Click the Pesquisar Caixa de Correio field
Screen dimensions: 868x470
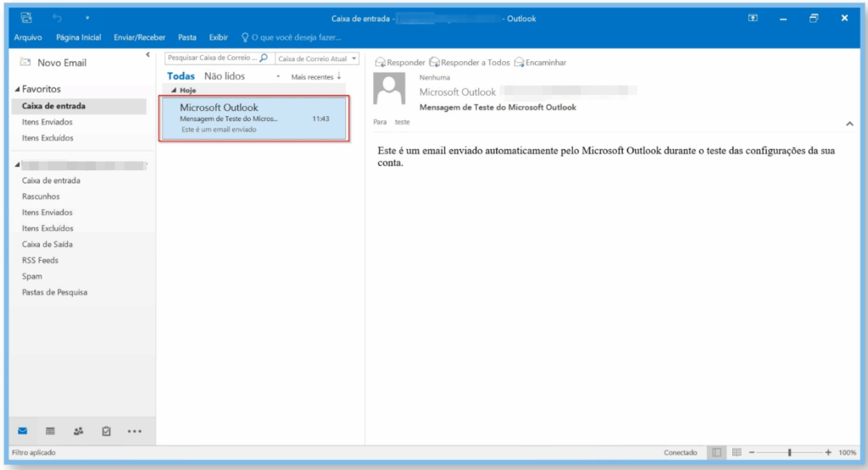(212, 58)
